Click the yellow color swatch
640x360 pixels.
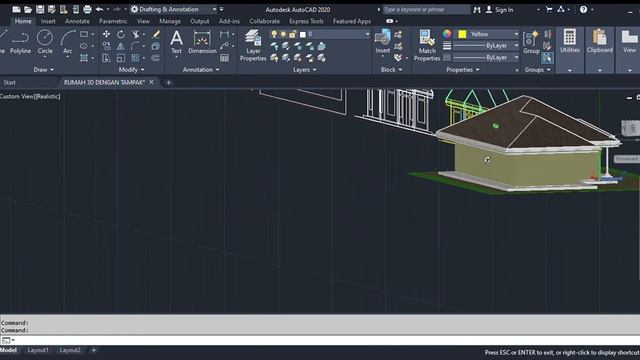pos(462,34)
